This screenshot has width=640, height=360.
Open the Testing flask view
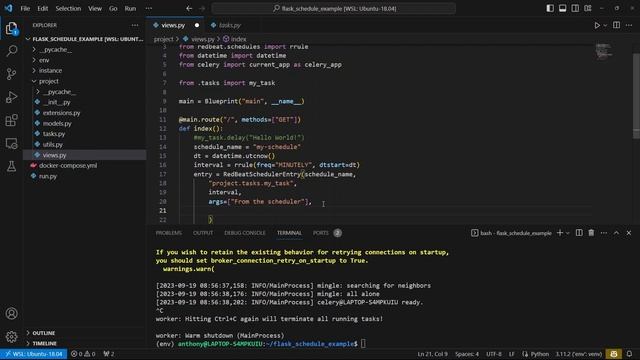pyautogui.click(x=11, y=166)
